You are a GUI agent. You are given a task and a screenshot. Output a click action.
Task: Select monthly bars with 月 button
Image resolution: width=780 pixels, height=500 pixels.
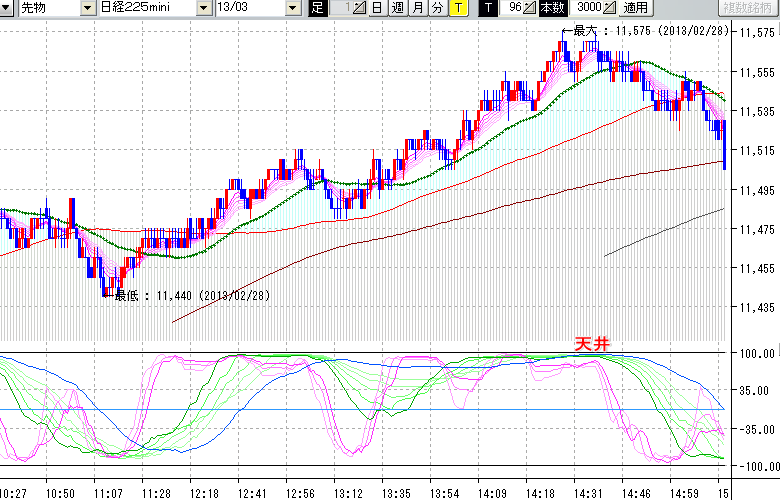click(417, 9)
